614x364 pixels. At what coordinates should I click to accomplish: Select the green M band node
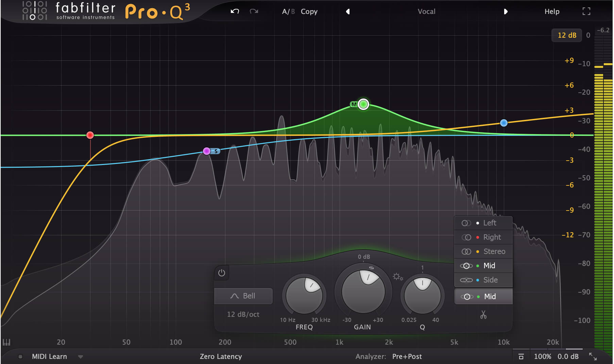363,104
